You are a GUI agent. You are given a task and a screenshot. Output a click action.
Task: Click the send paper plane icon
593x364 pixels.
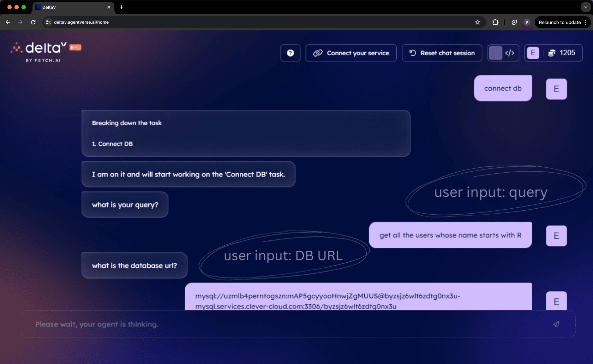tap(556, 324)
